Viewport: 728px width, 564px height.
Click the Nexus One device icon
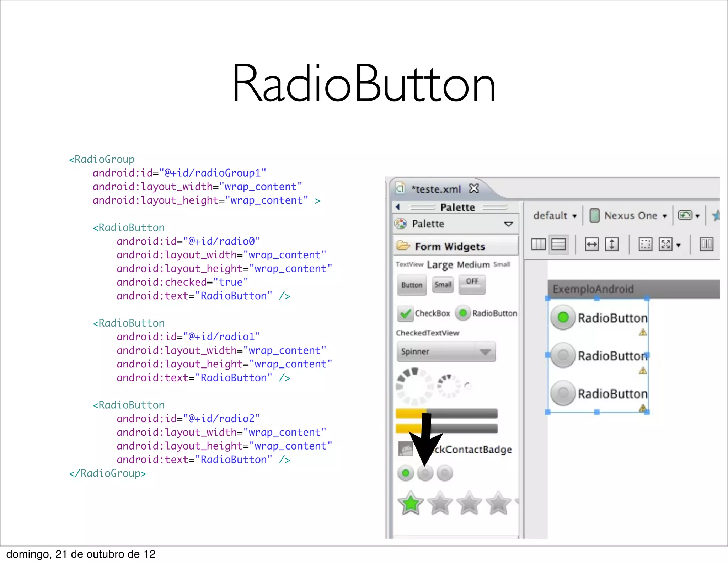(594, 215)
